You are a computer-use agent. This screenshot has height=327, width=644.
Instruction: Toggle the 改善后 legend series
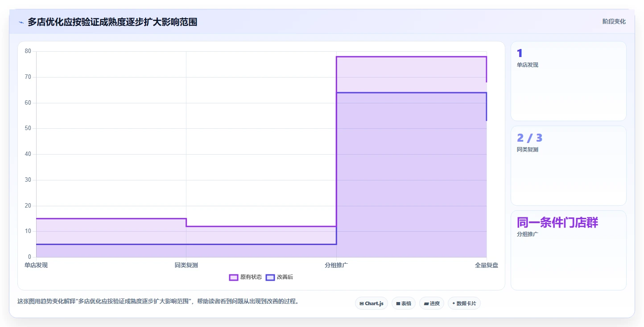click(x=279, y=277)
